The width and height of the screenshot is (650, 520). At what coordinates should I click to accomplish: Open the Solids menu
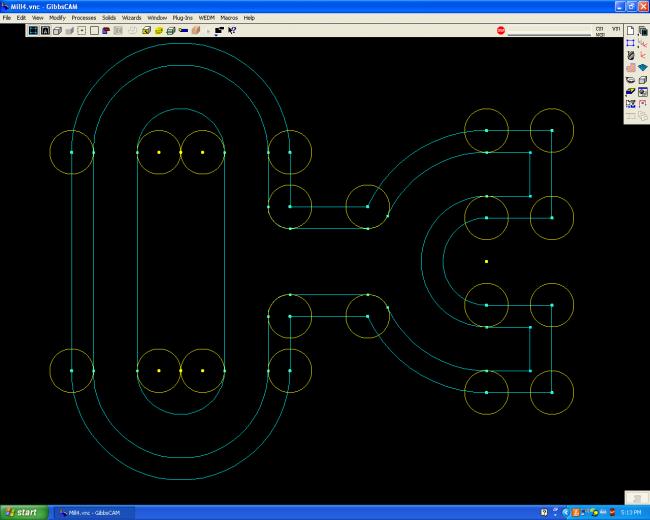click(109, 18)
